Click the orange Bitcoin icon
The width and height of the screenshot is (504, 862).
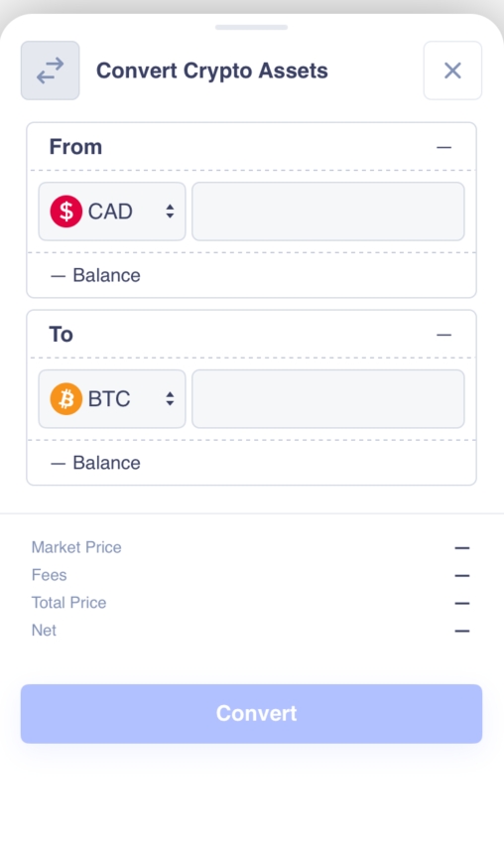(x=65, y=398)
